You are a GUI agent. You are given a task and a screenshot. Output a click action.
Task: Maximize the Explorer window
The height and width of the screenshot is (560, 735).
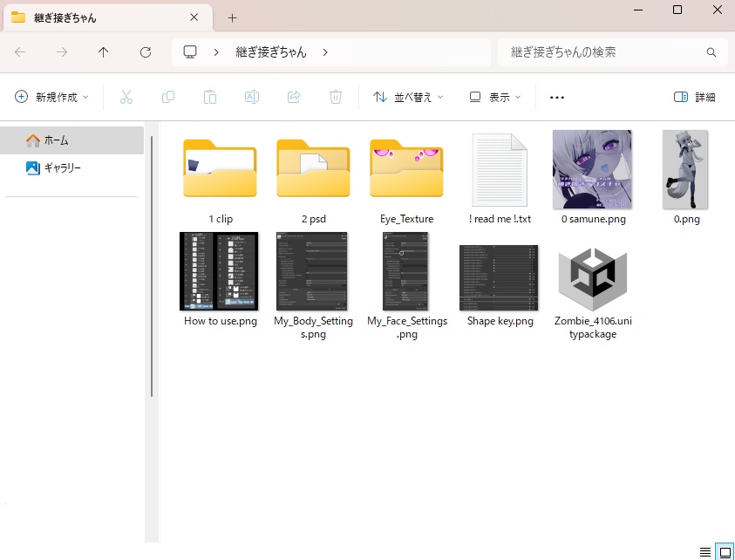(x=677, y=10)
